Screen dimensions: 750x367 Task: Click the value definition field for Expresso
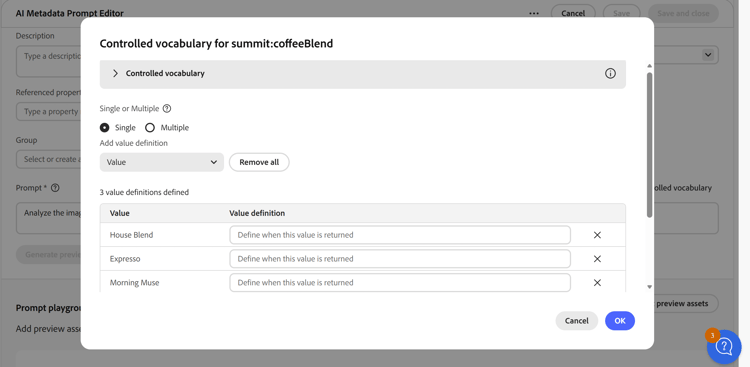pos(400,259)
